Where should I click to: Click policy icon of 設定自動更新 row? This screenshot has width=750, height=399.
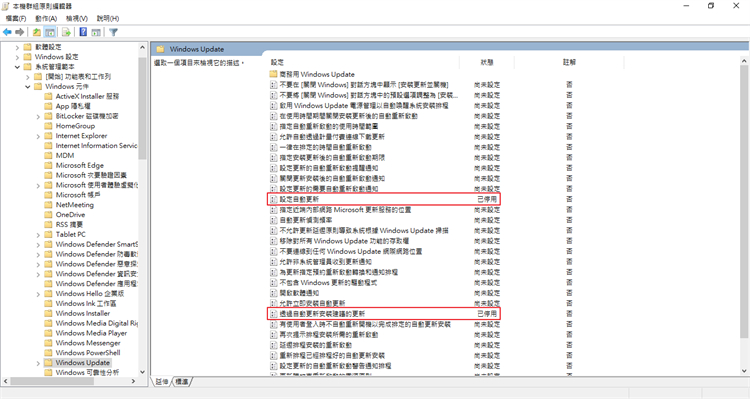(x=274, y=199)
